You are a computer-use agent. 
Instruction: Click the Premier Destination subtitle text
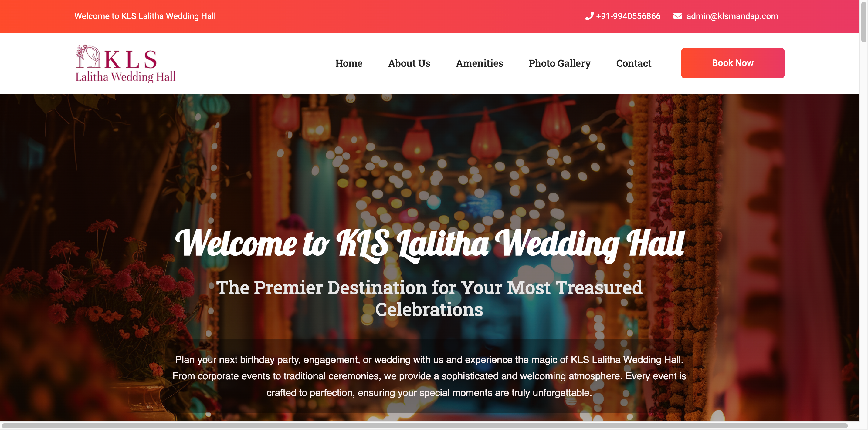point(429,298)
